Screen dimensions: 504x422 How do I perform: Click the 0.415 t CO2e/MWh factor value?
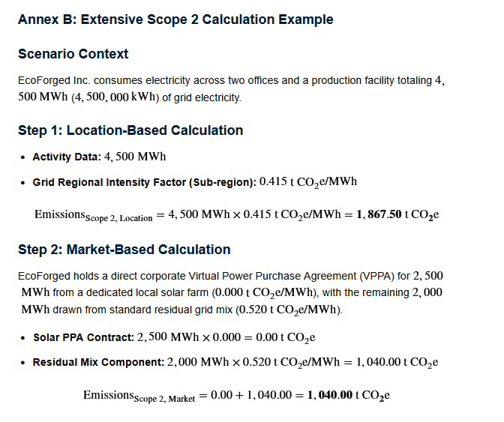[308, 182]
